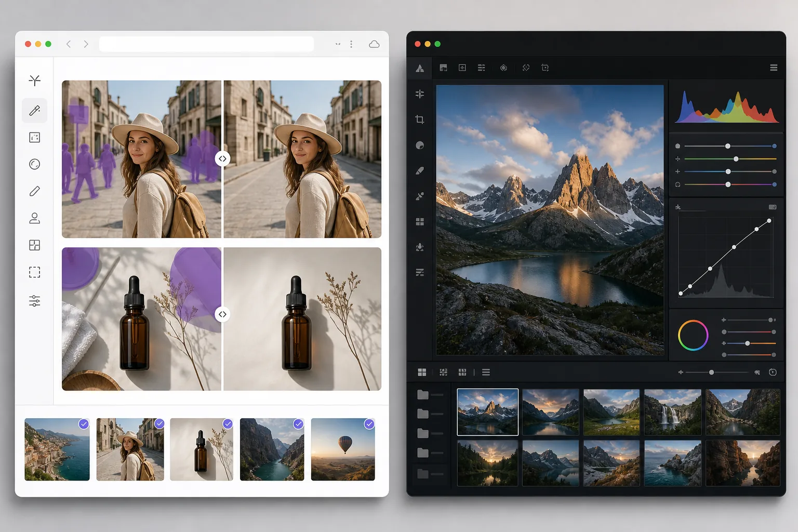Click the compare handle on the street photo
The width and height of the screenshot is (798, 532).
point(222,158)
